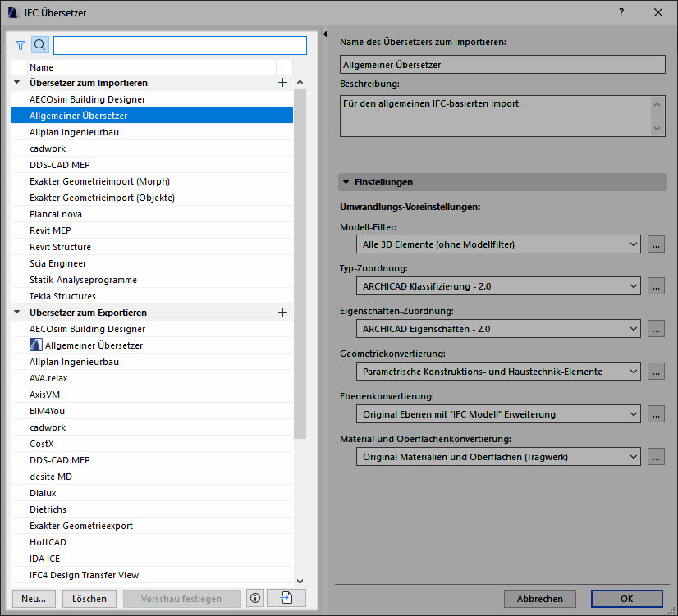The height and width of the screenshot is (616, 678).
Task: Add new import translator with plus icon
Action: 283,83
